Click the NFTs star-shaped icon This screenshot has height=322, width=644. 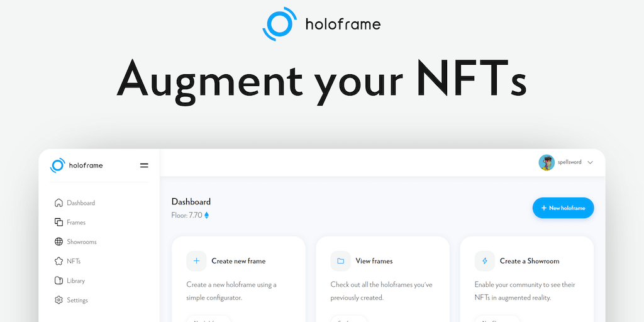(58, 261)
